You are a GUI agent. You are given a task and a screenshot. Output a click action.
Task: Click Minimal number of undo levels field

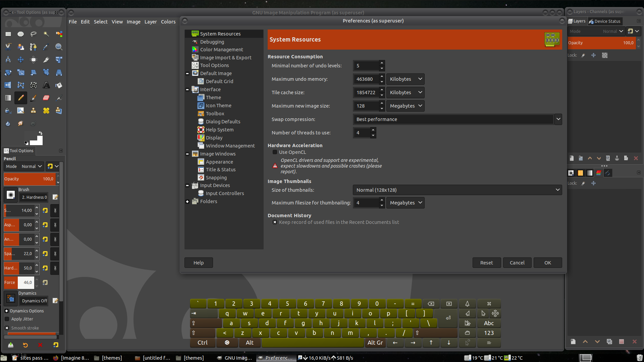(366, 66)
